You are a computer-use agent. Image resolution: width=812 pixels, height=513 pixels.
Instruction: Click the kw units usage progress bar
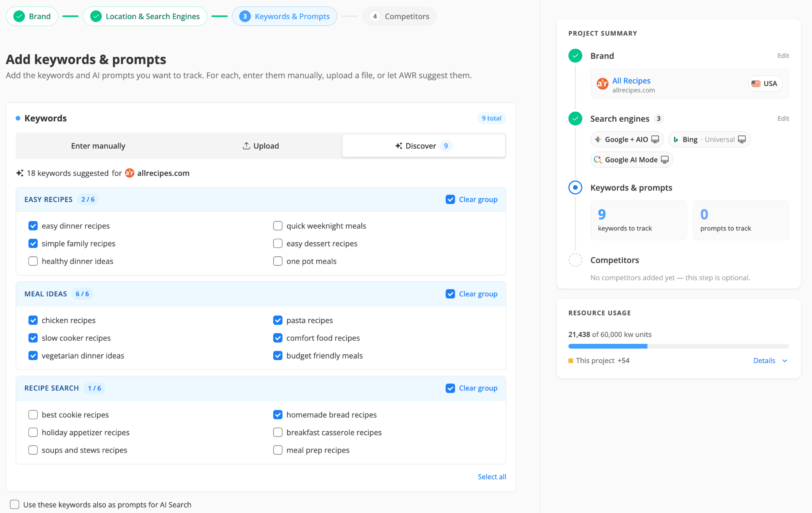point(679,346)
